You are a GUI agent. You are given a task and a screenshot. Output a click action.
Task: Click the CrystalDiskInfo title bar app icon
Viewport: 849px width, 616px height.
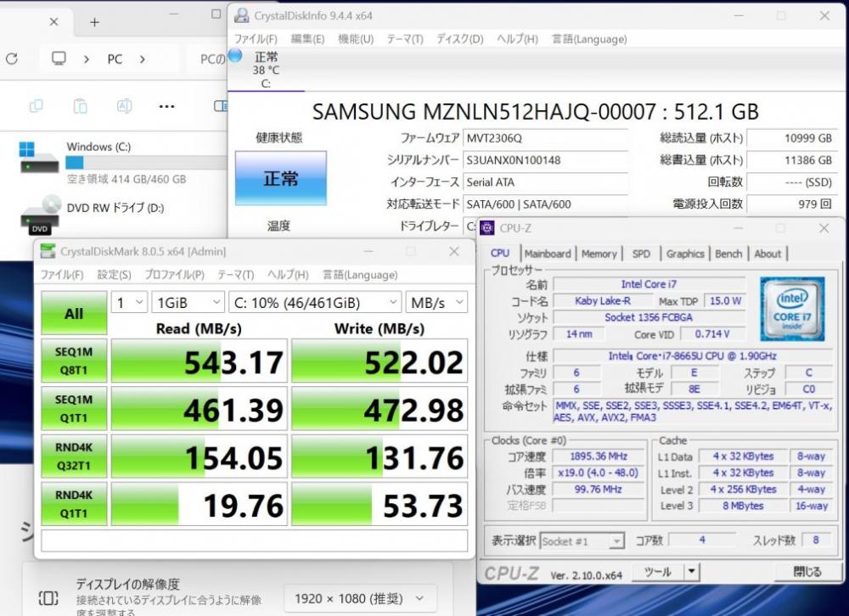241,16
